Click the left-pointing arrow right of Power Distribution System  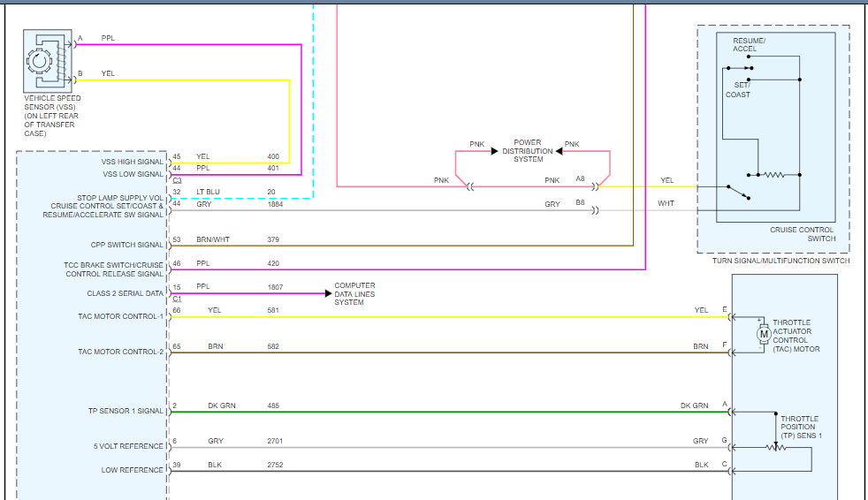point(560,151)
